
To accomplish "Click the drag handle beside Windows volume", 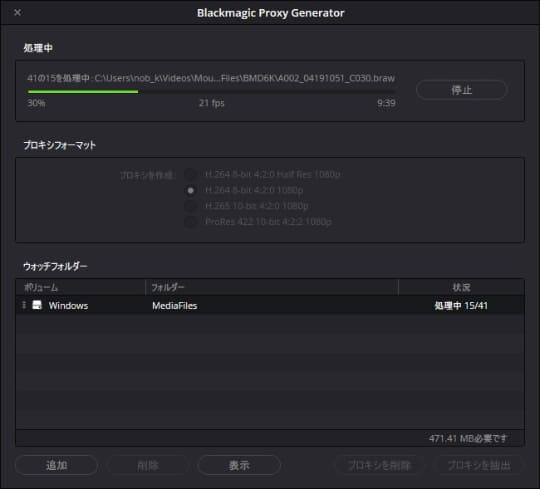I will click(24, 305).
